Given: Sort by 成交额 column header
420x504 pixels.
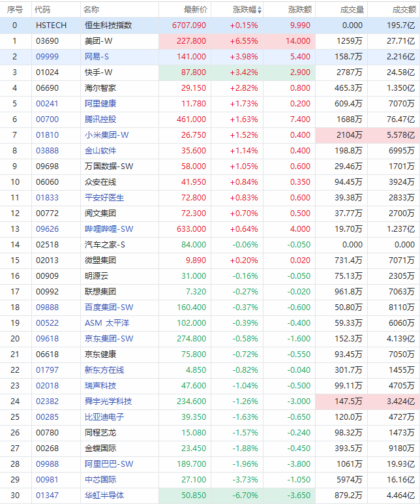Looking at the screenshot, I should (404, 10).
